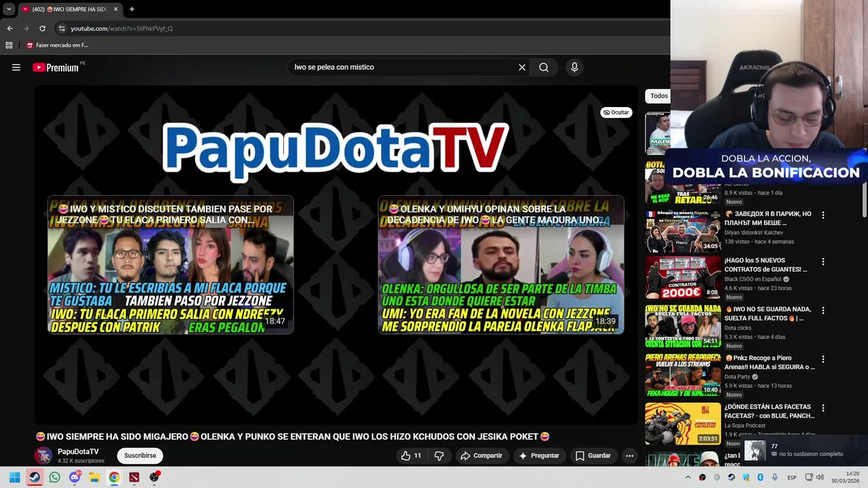
Task: Open File Explorer from the taskbar
Action: pyautogui.click(x=94, y=477)
